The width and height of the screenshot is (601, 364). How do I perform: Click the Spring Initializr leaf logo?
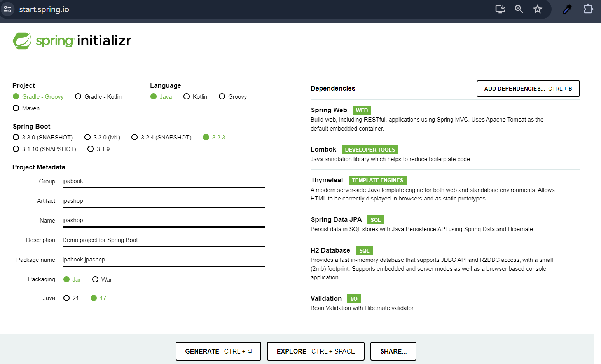click(x=22, y=40)
